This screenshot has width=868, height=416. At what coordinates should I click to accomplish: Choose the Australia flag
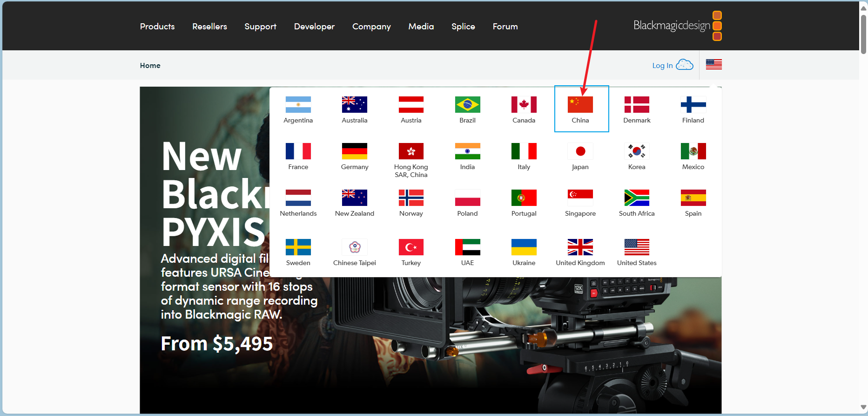pyautogui.click(x=354, y=104)
